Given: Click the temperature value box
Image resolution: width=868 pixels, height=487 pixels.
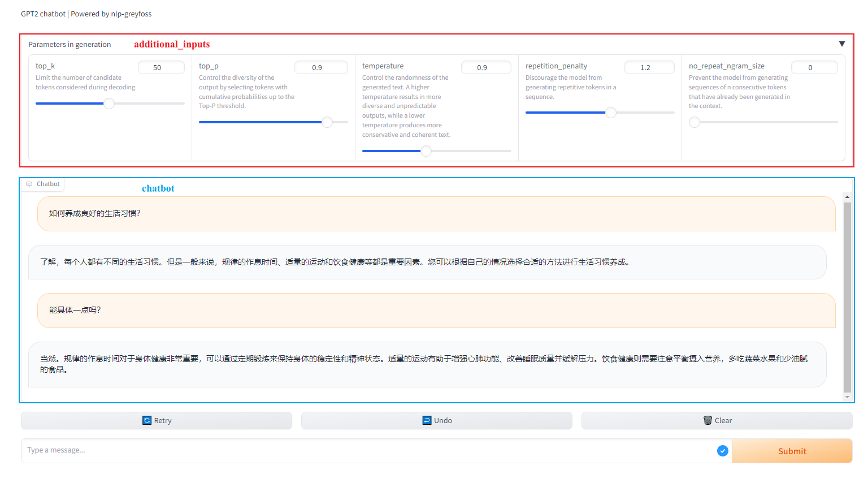Looking at the screenshot, I should coord(486,67).
